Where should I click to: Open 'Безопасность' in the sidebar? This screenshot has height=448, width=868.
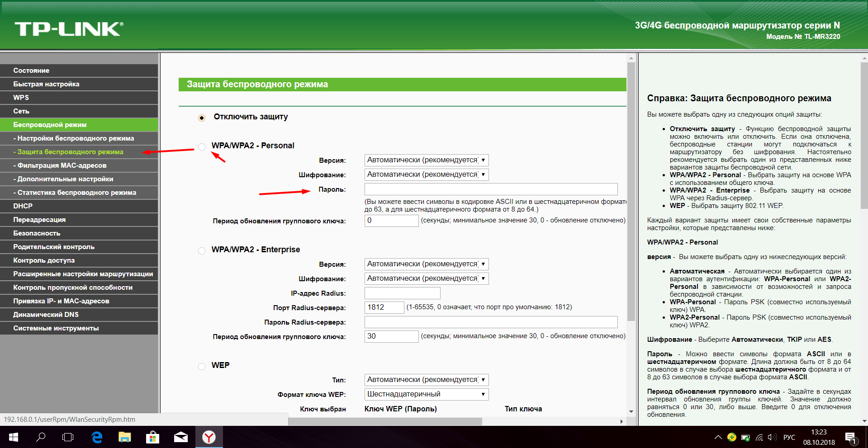[79, 233]
